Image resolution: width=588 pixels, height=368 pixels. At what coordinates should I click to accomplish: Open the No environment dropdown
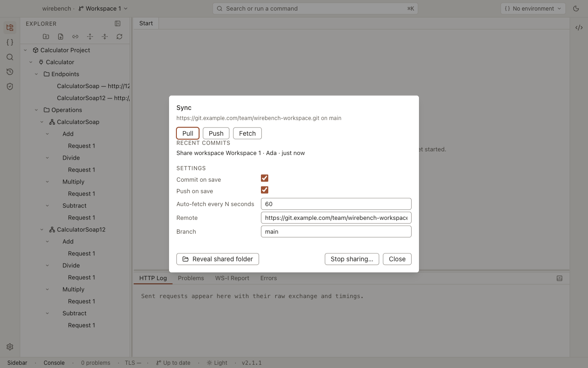(533, 8)
